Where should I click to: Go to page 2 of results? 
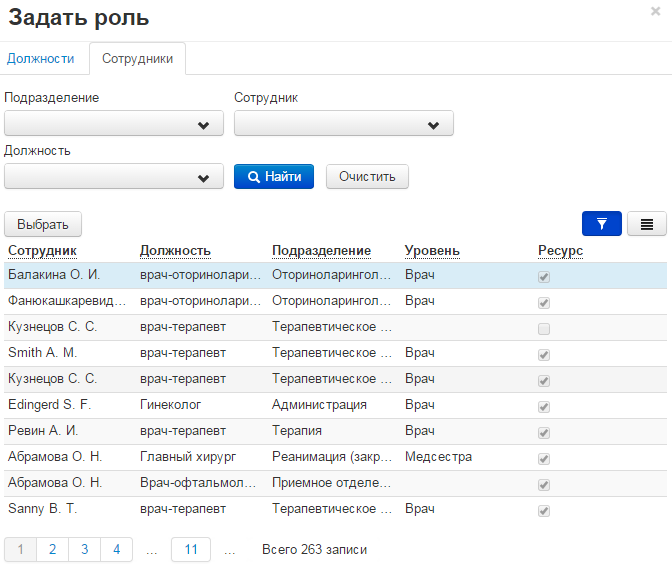(52, 549)
